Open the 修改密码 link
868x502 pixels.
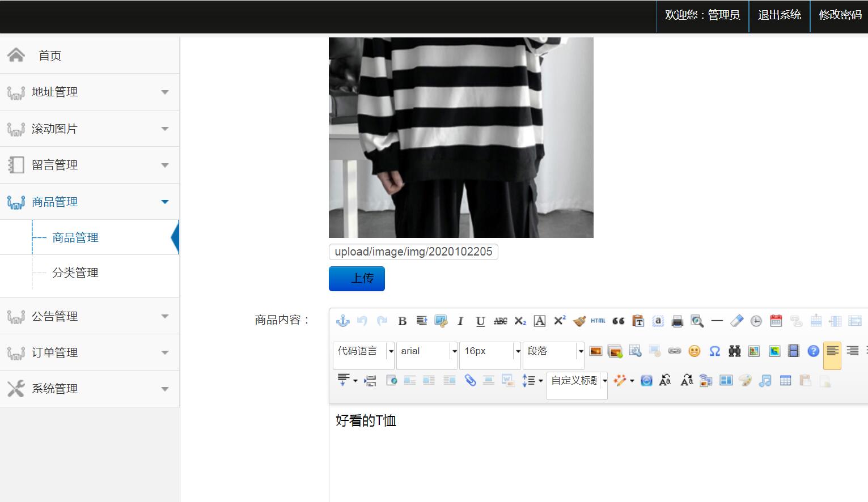[x=840, y=15]
